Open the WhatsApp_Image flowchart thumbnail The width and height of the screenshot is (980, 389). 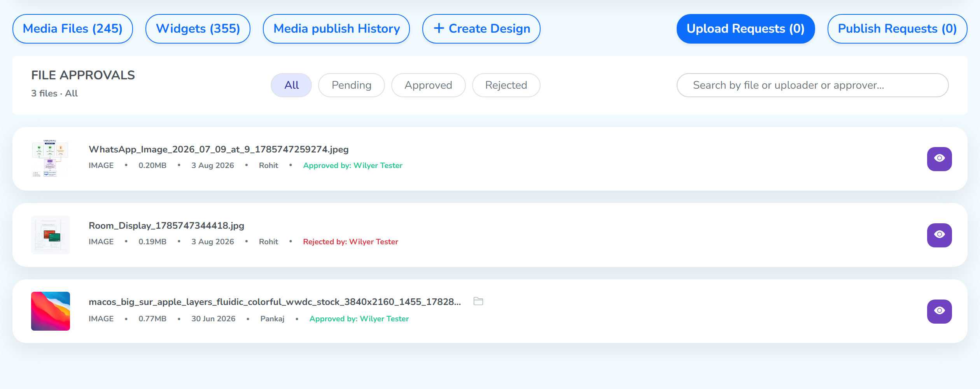pos(51,159)
